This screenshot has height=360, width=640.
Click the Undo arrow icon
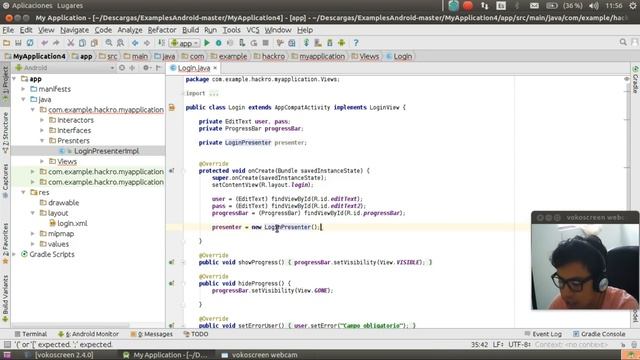44,43
